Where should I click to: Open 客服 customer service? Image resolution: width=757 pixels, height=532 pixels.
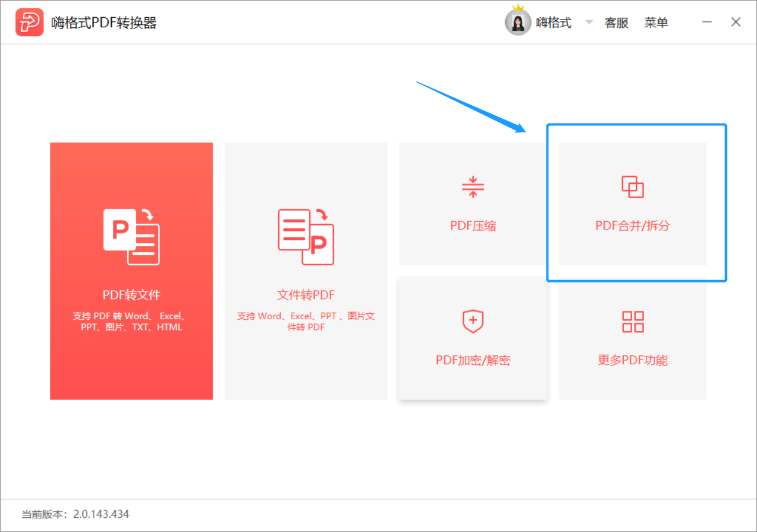616,22
